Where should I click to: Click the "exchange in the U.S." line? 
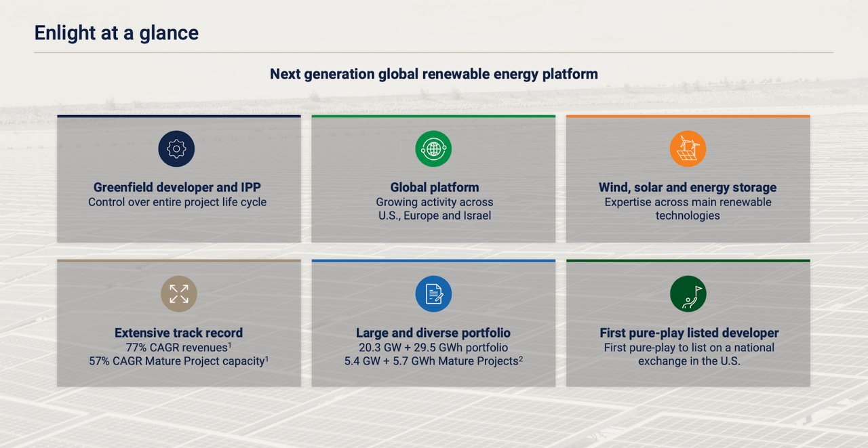(x=689, y=361)
